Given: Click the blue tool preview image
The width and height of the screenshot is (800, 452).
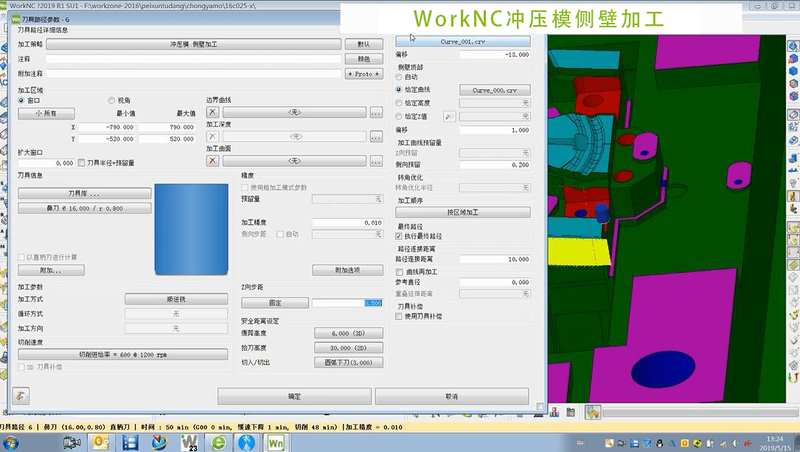Looking at the screenshot, I should [191, 229].
